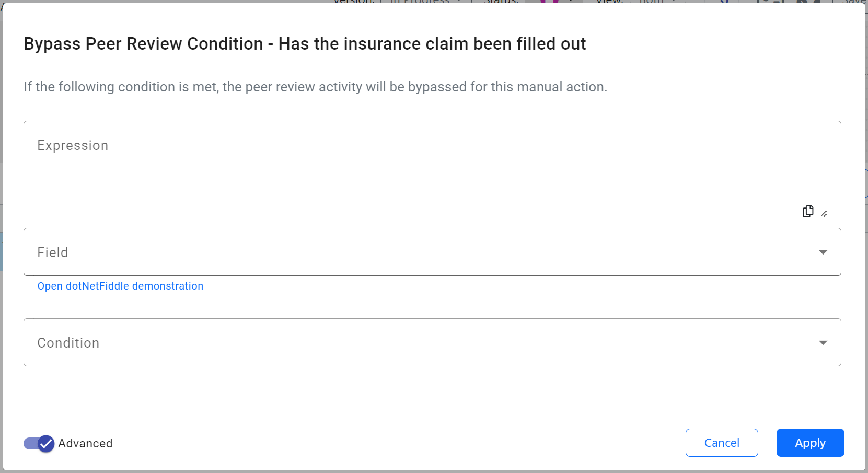Click the checkmark knob on the Advanced switch
Image resolution: width=868 pixels, height=473 pixels.
pos(46,444)
